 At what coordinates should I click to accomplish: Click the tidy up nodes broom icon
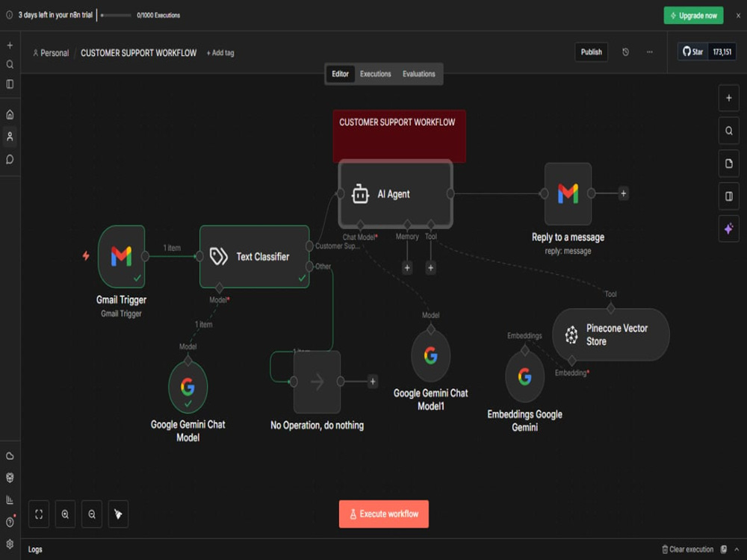click(118, 514)
